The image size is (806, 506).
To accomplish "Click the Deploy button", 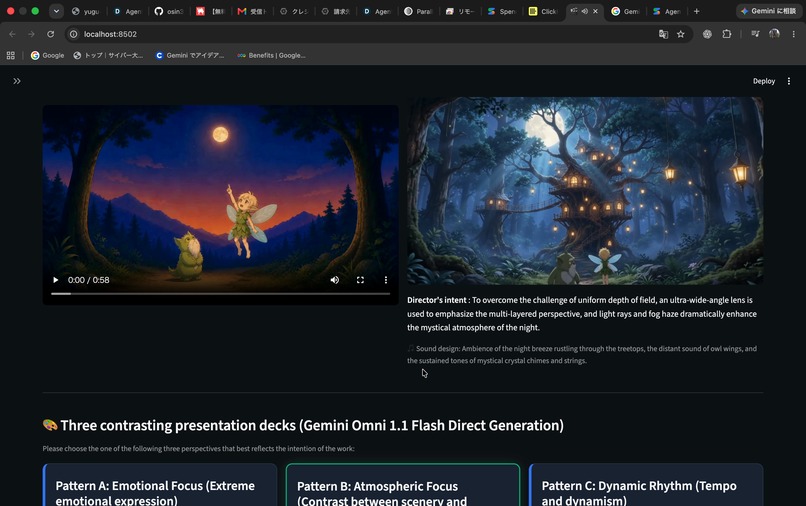I will (764, 81).
